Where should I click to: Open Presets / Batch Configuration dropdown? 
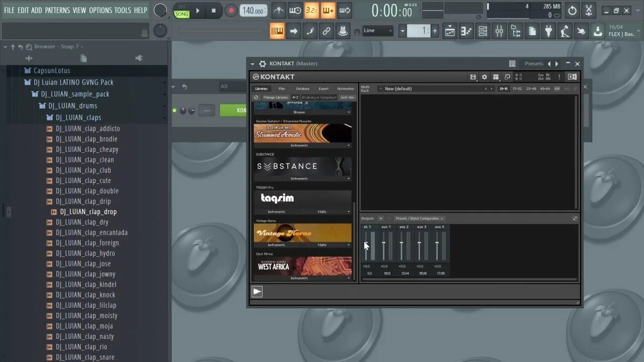coord(419,218)
